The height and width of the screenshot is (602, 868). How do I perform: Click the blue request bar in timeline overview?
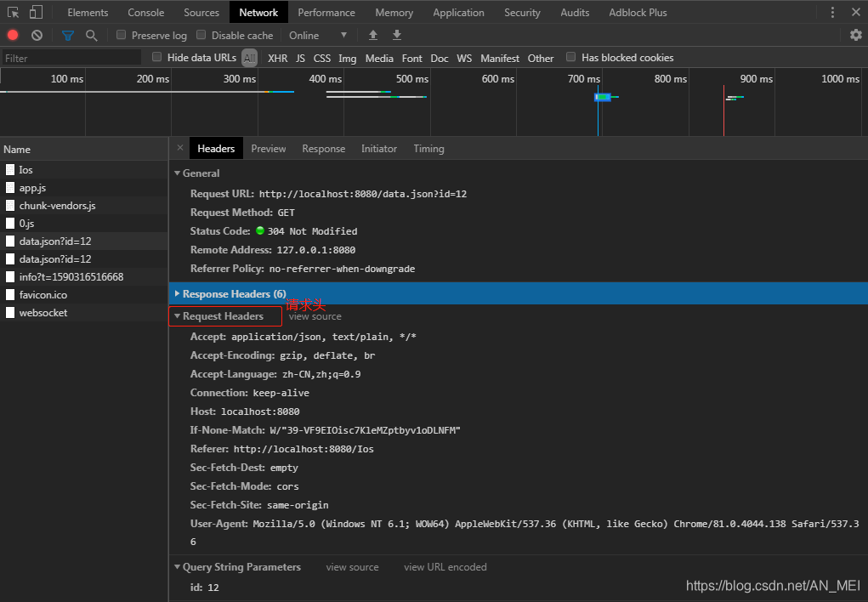tap(602, 97)
